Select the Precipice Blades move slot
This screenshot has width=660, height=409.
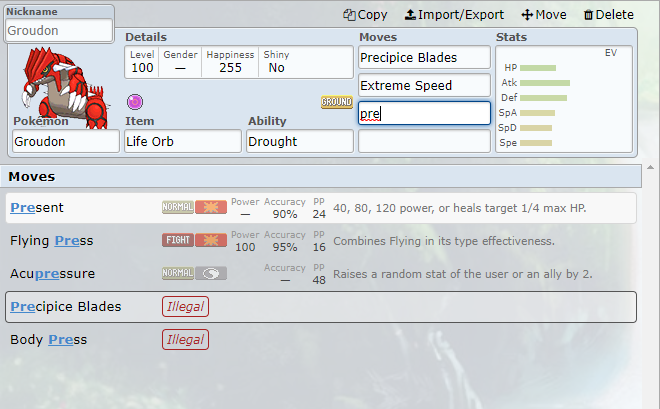coord(424,57)
